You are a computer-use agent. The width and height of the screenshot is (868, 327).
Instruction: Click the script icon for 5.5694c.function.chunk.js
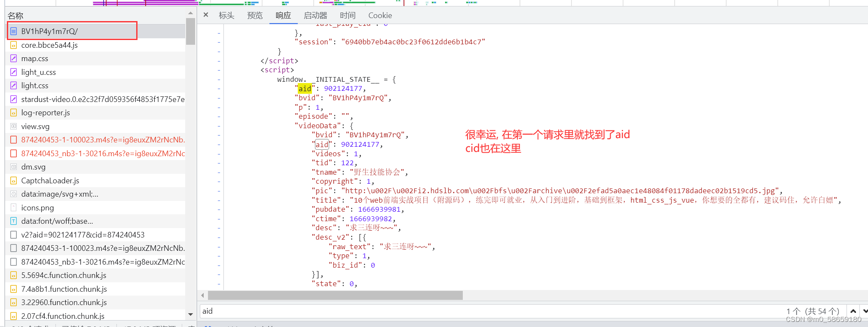tap(13, 275)
